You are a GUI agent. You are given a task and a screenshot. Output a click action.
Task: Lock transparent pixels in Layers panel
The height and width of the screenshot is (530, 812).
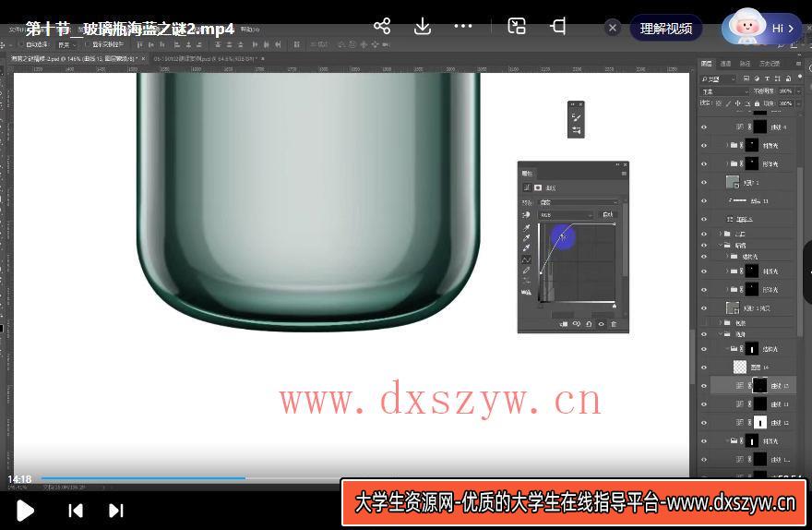718,103
